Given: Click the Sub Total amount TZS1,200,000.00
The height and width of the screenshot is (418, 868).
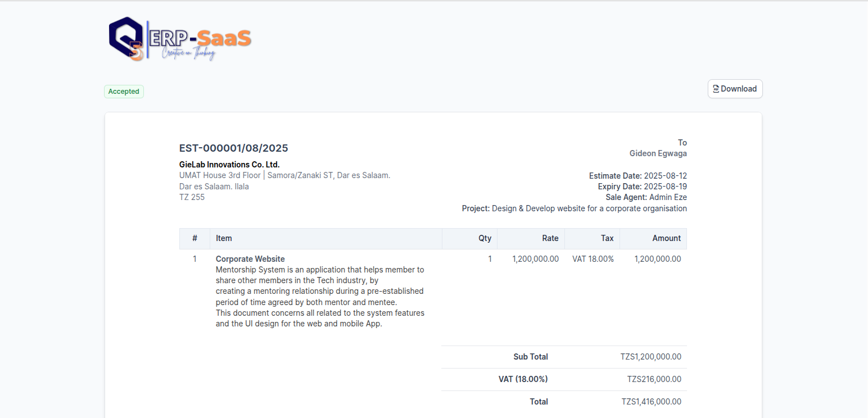Looking at the screenshot, I should pyautogui.click(x=650, y=357).
